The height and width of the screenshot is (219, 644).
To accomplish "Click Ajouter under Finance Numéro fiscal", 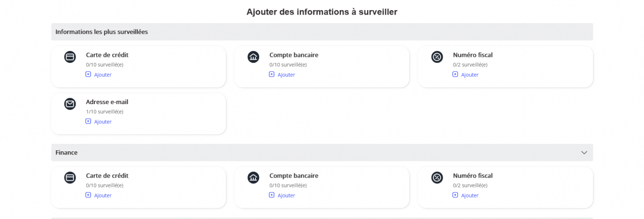I will [x=470, y=195].
